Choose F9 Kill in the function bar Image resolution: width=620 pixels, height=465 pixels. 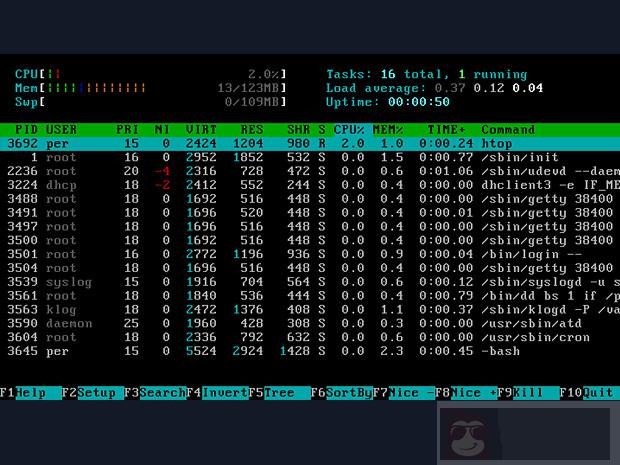click(x=527, y=393)
